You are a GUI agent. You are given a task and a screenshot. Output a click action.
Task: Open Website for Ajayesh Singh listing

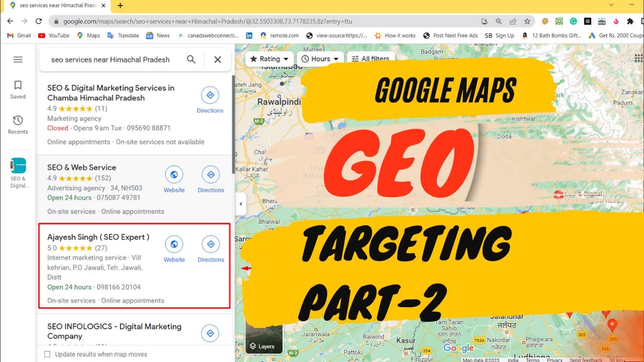tap(174, 249)
